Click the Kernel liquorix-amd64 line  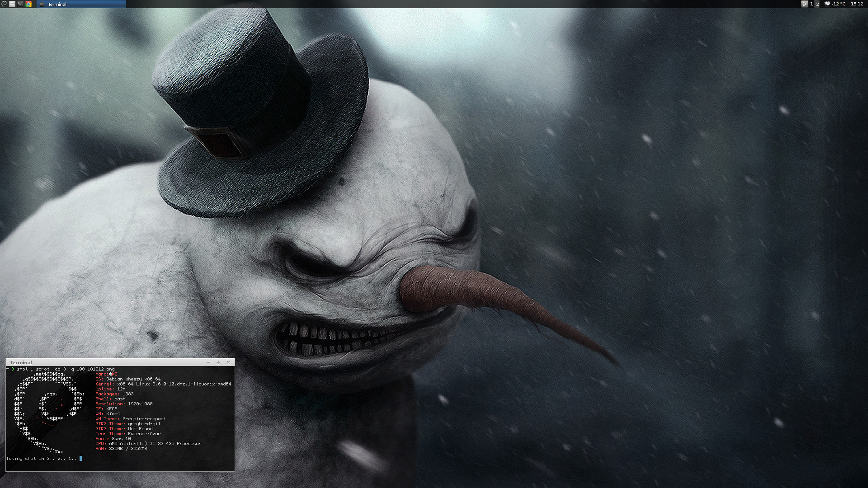pos(163,384)
